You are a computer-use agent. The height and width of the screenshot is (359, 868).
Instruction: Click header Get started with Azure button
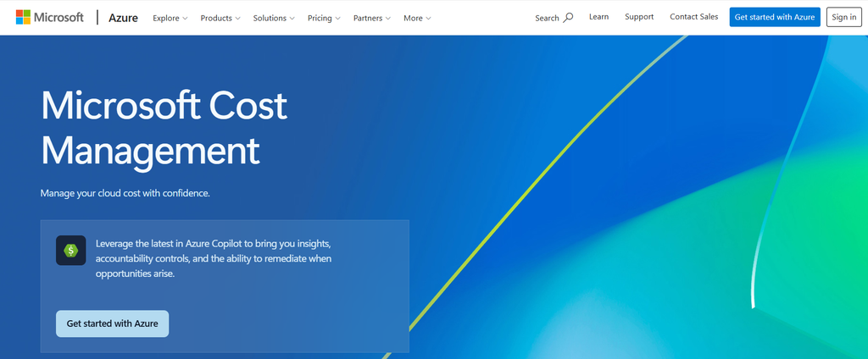click(775, 17)
